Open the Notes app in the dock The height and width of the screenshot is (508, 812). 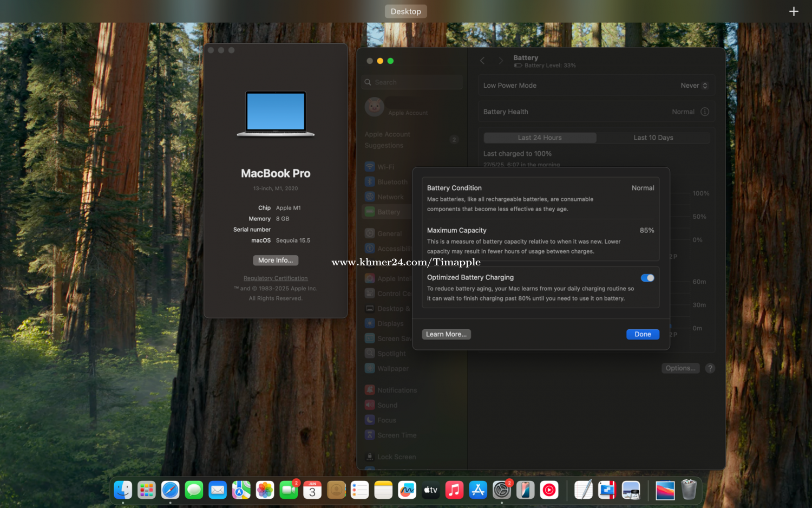point(383,490)
